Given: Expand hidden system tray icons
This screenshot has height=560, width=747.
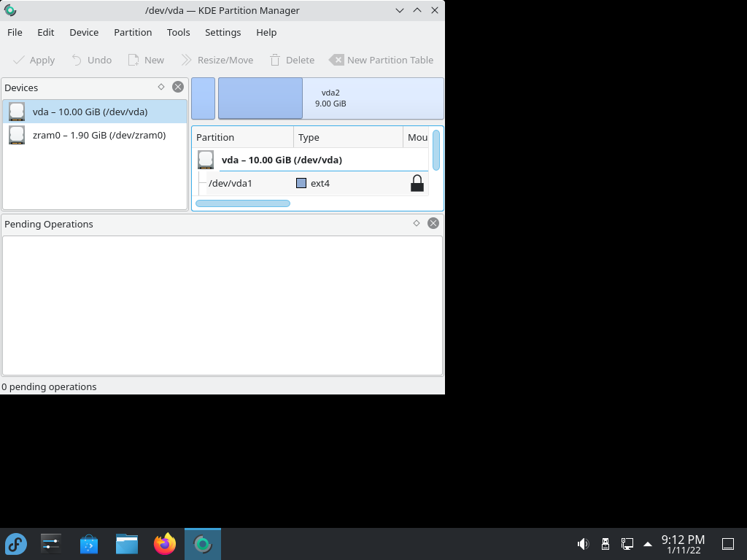Looking at the screenshot, I should pyautogui.click(x=648, y=544).
